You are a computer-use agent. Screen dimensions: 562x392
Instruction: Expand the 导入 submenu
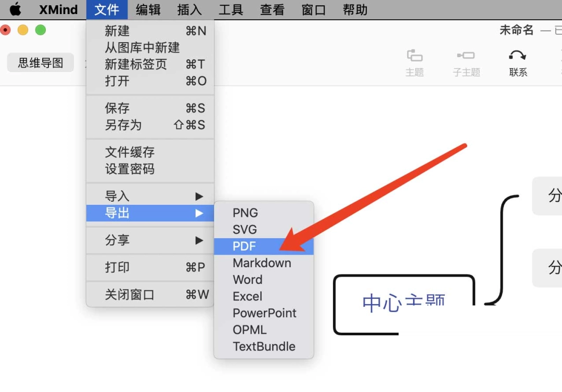tap(150, 196)
